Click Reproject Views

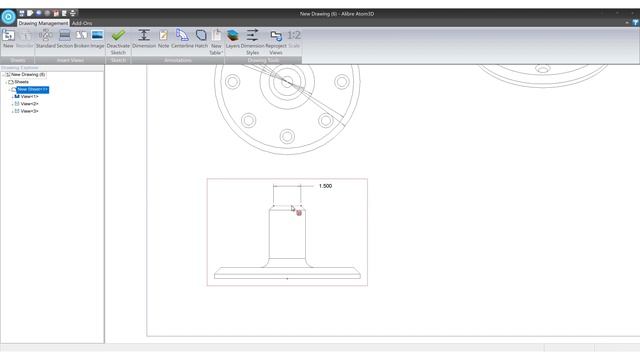[x=276, y=41]
